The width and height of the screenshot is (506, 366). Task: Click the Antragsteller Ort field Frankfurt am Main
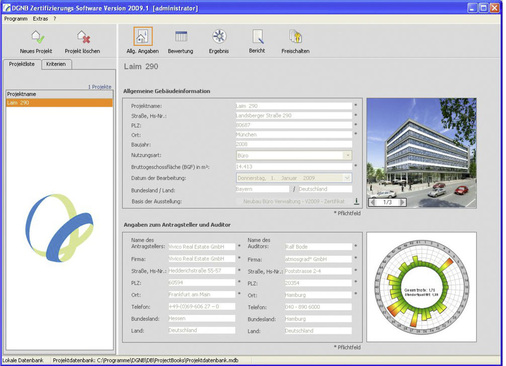pos(202,295)
